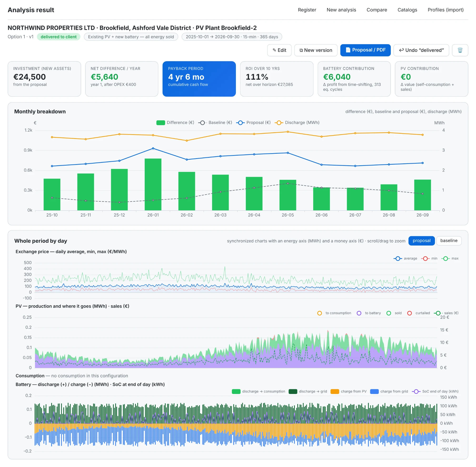Screen dimensions: 476x467
Task: Open Profiles (import)
Action: tap(446, 10)
